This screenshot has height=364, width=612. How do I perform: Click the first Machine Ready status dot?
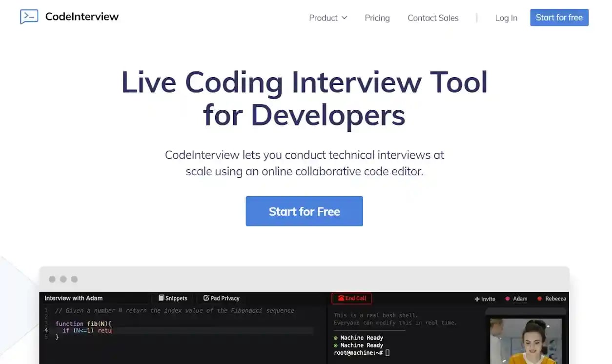click(336, 338)
